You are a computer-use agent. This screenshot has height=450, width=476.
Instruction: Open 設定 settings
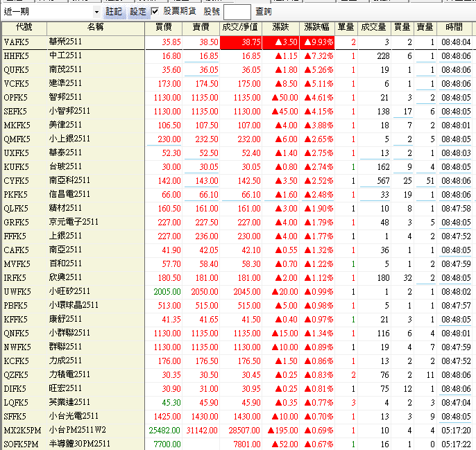tap(138, 12)
